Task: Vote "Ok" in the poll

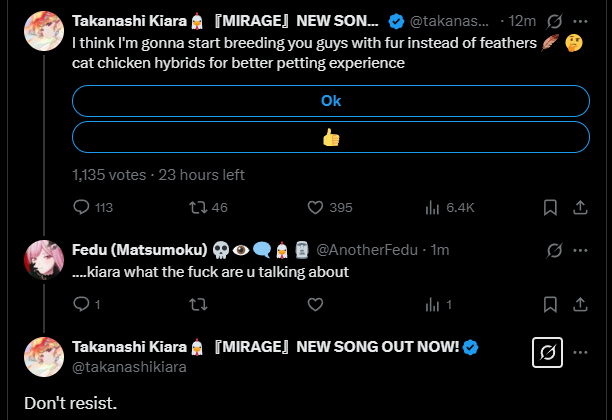Action: coord(330,101)
